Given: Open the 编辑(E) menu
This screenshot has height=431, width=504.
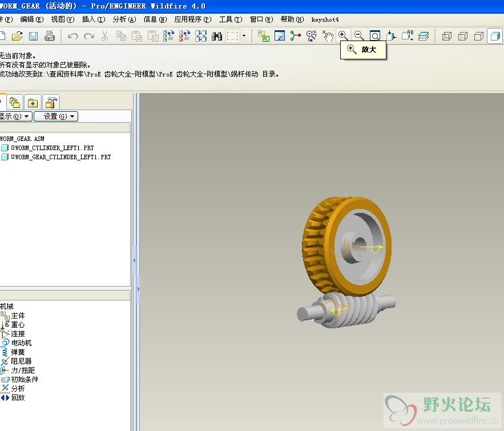Looking at the screenshot, I should pos(32,19).
